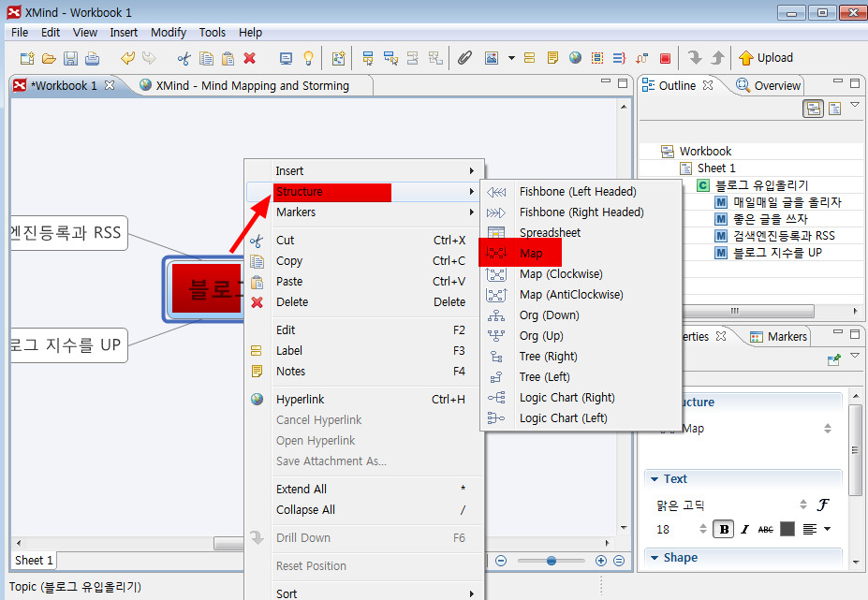Select Fishbone (Left Headed) structure

pos(577,192)
